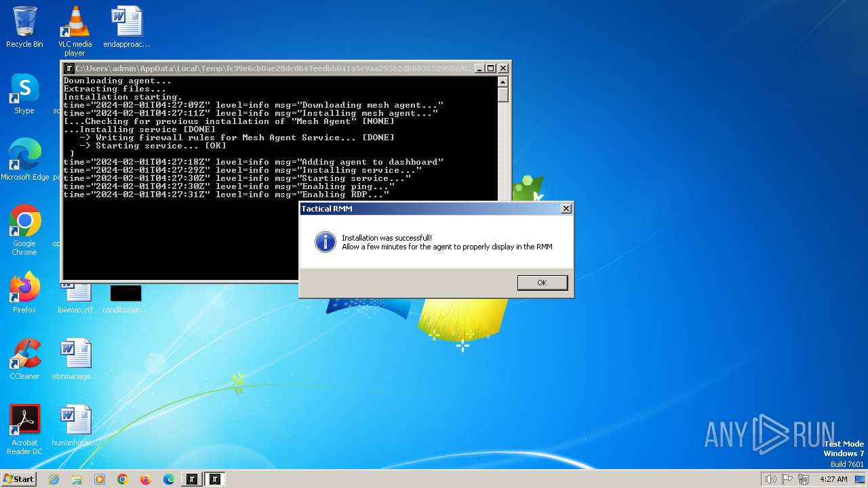Click the 'Tactical RMM' dialog title
The width and height of the screenshot is (868, 488).
pyautogui.click(x=327, y=209)
